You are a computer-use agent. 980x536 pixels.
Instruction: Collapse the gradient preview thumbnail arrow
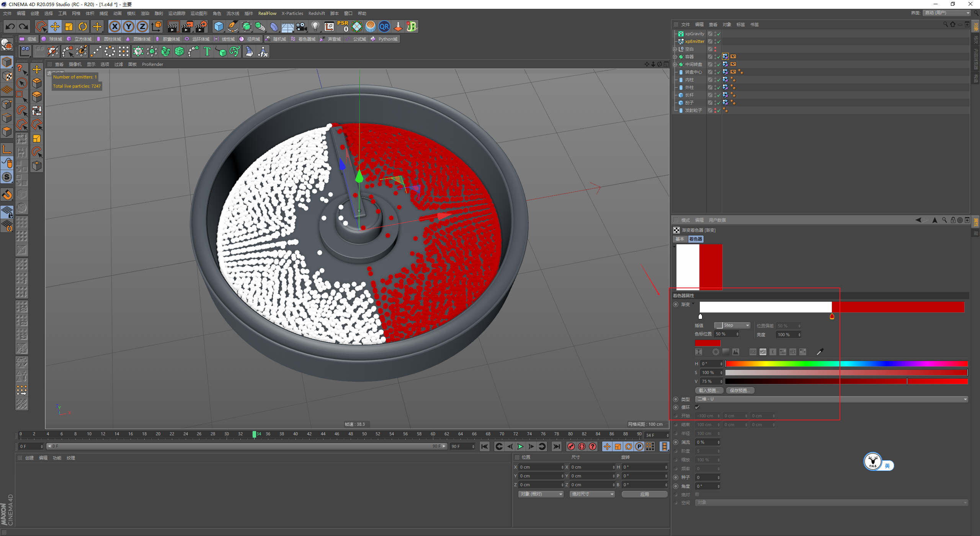tap(674, 247)
